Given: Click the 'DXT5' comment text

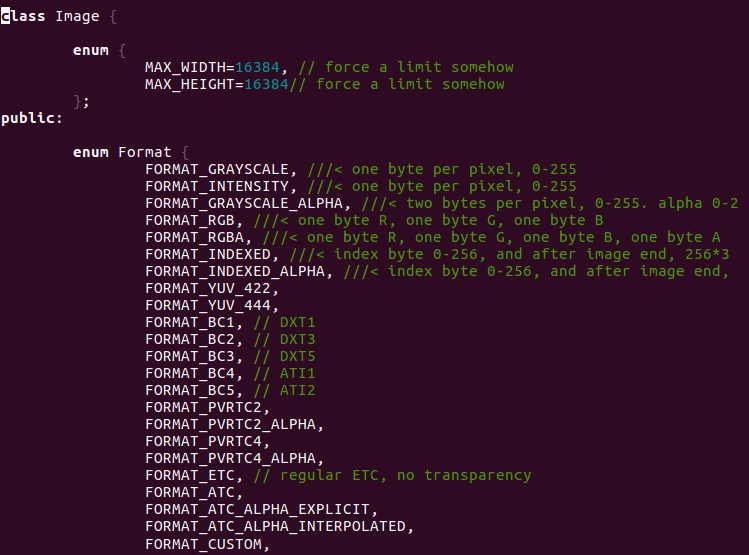Looking at the screenshot, I should 297,356.
